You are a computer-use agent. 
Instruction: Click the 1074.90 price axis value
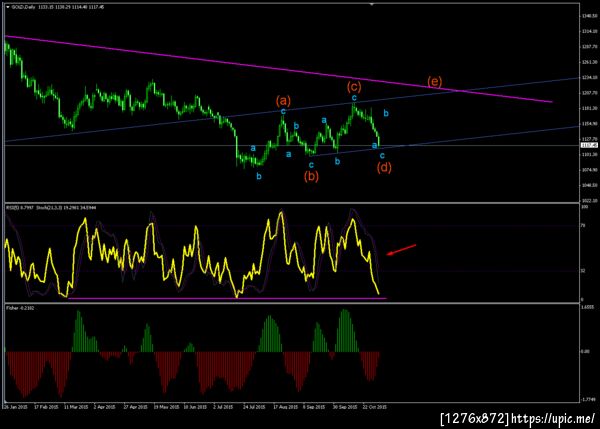(x=589, y=170)
